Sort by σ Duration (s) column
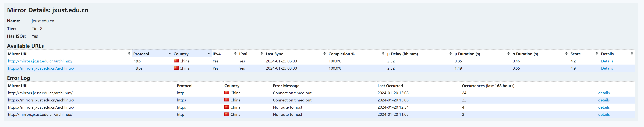Screen dimensions: 644x127 pyautogui.click(x=540, y=54)
